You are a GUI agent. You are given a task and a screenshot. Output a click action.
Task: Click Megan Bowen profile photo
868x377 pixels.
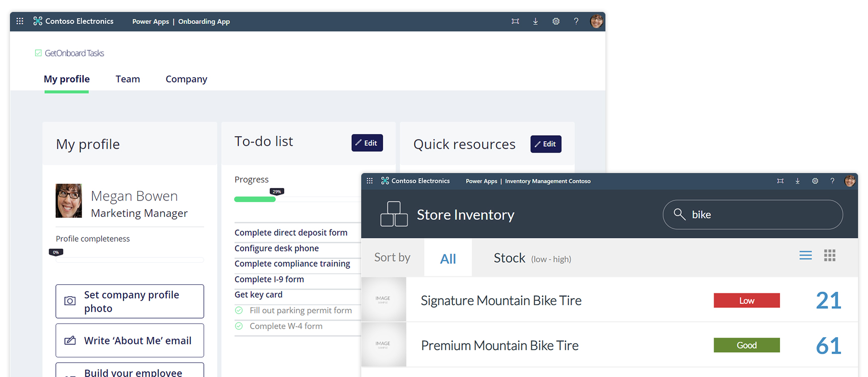pos(69,200)
